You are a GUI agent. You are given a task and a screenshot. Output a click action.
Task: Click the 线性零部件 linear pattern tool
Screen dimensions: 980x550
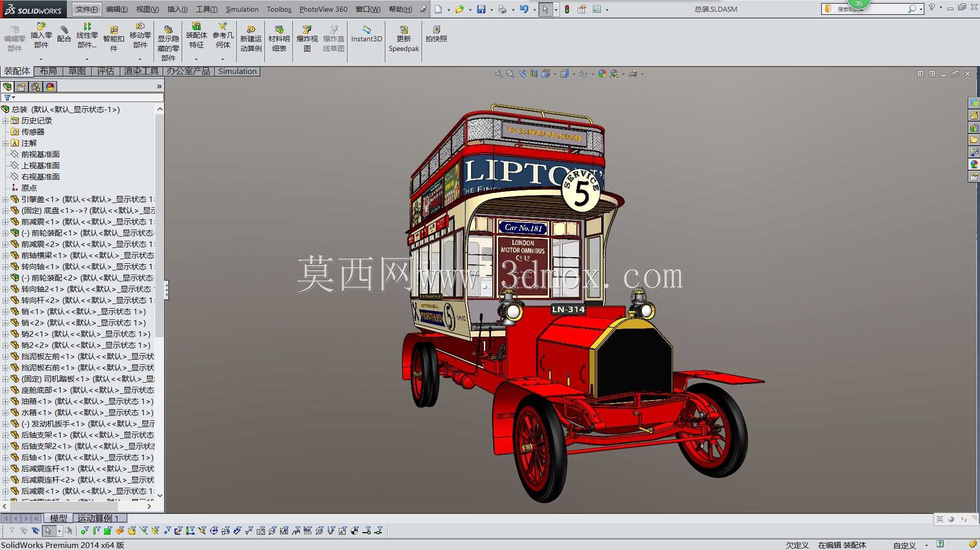[x=87, y=36]
